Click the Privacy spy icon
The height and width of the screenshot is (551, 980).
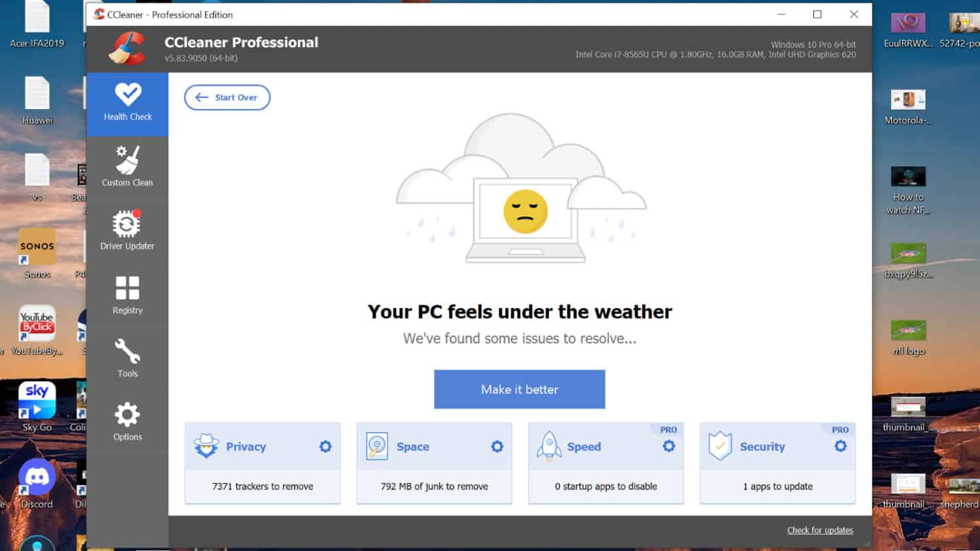(206, 447)
